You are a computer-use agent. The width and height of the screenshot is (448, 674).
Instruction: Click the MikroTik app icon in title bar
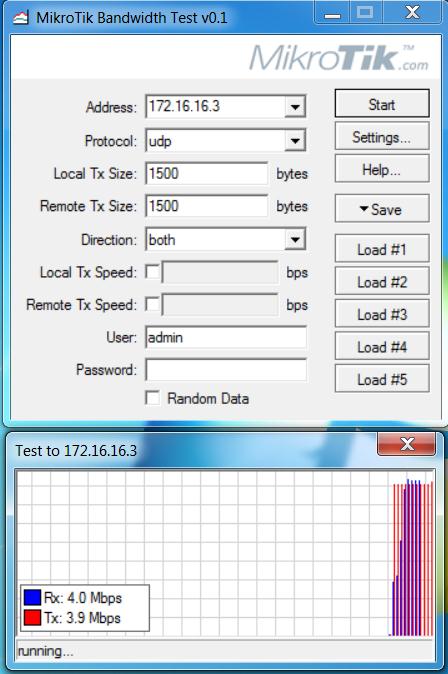pyautogui.click(x=21, y=18)
